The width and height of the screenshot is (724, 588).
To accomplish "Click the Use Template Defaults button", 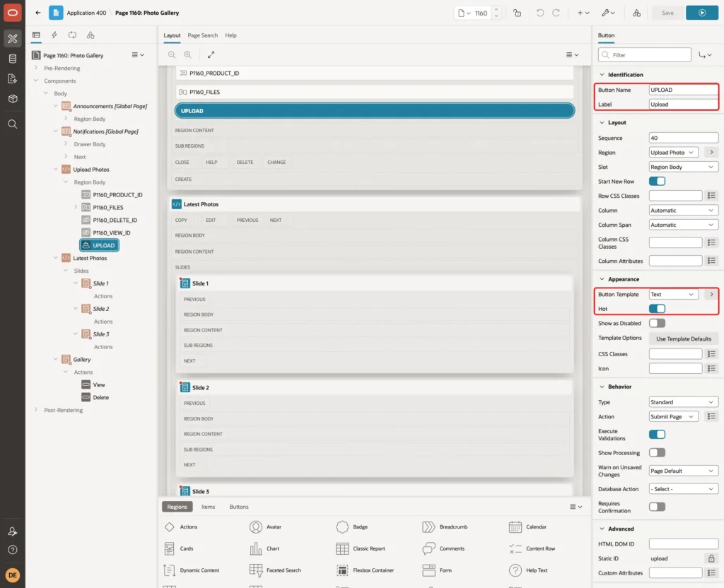I will (x=684, y=339).
